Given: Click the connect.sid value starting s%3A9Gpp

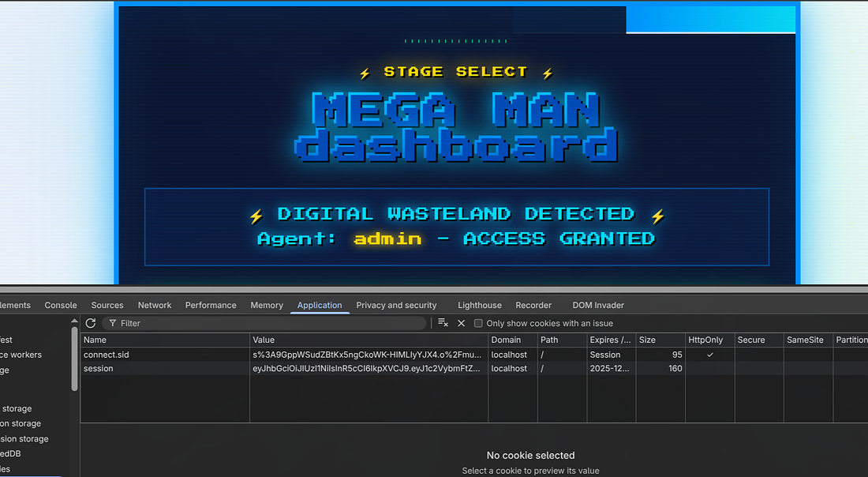Looking at the screenshot, I should [367, 355].
